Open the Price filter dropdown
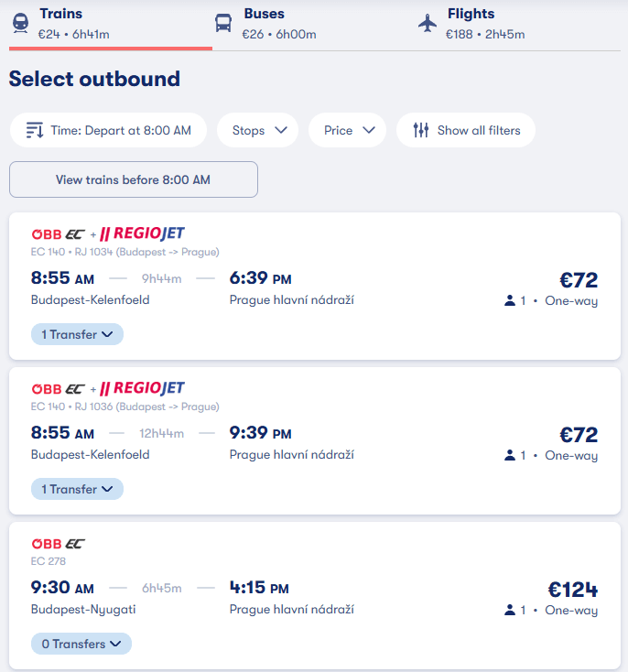 [347, 130]
